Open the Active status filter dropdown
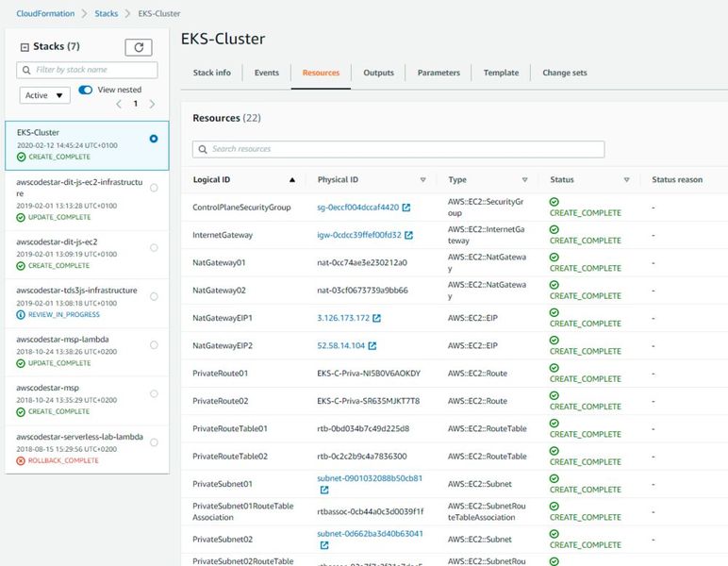This screenshot has height=566, width=728. point(44,95)
